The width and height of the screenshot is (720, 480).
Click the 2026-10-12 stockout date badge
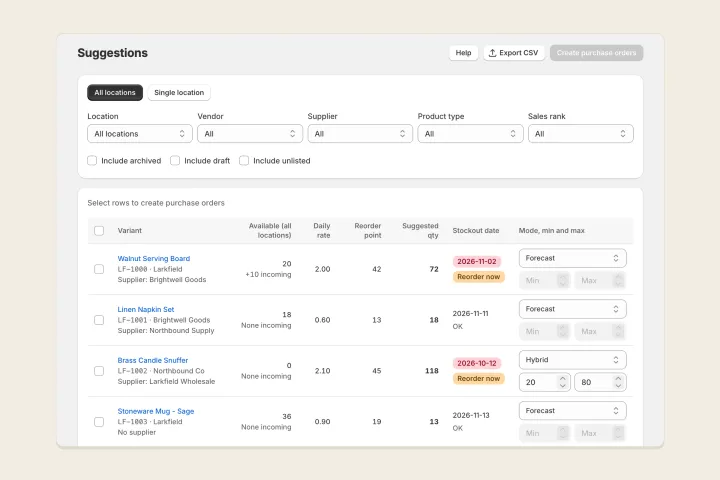click(477, 363)
